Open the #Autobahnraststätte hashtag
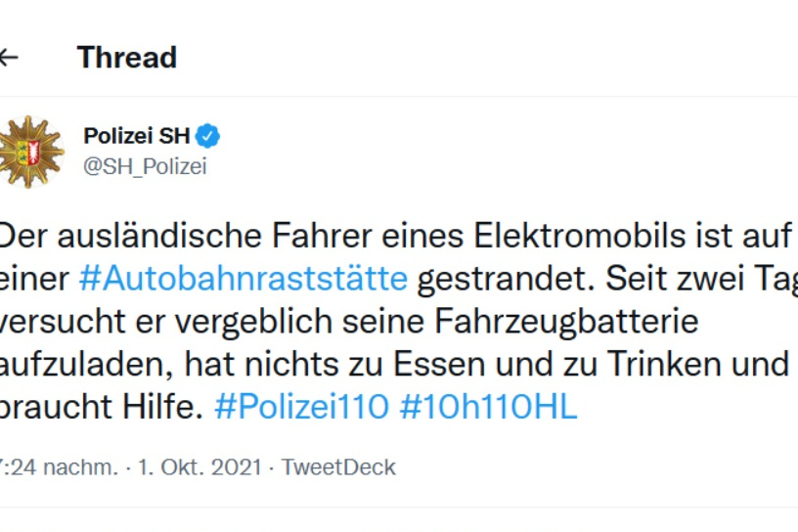The height and width of the screenshot is (532, 798). point(243,279)
